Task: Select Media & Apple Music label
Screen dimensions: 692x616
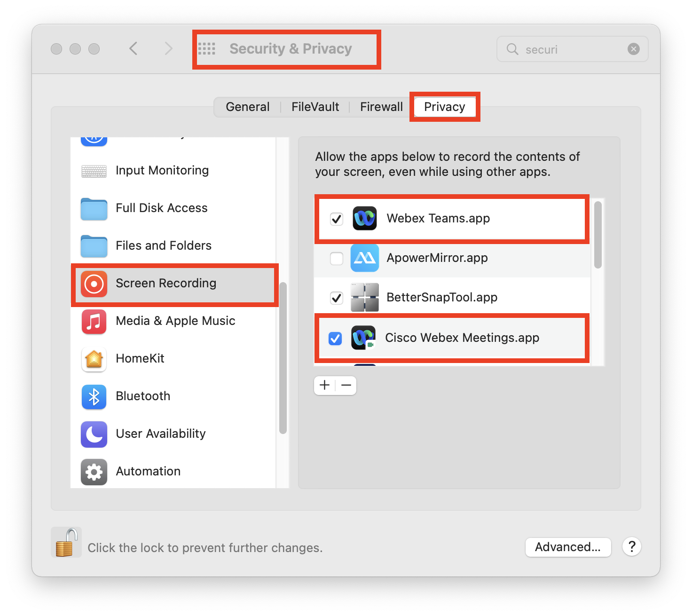Action: pos(175,321)
